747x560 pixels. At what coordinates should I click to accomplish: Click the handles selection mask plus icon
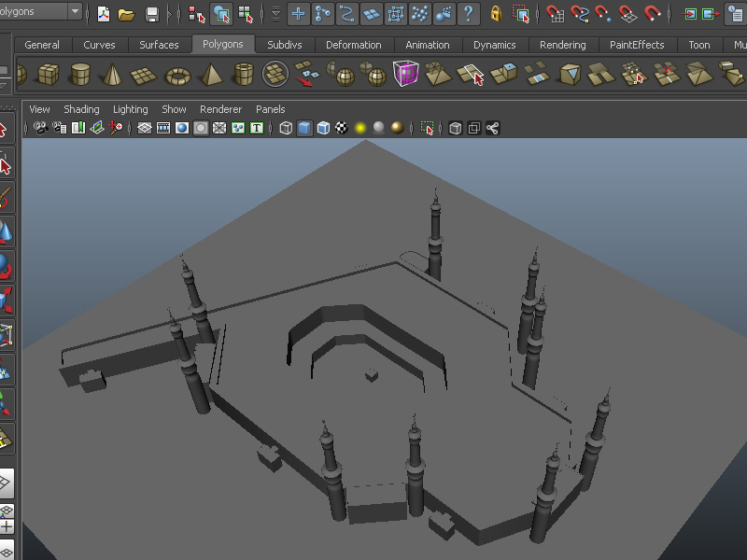[x=298, y=14]
